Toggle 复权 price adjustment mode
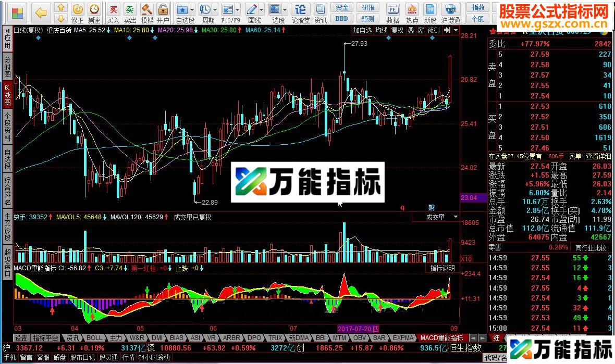 (x=397, y=30)
